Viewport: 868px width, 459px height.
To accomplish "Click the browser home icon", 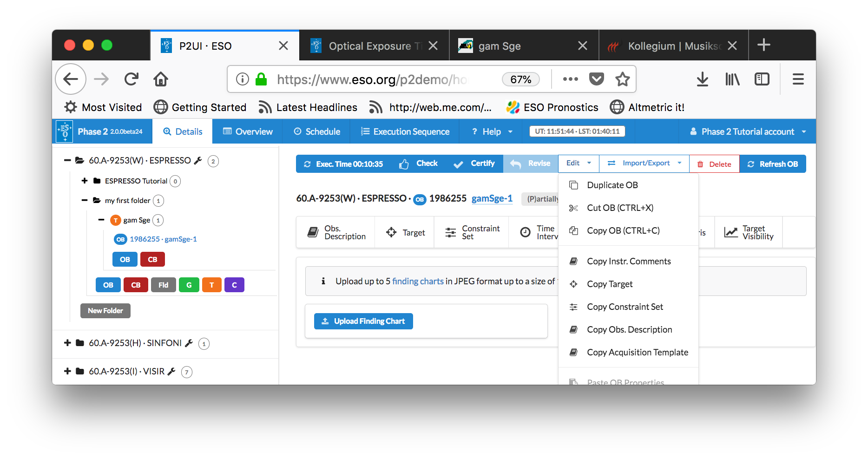I will coord(161,79).
